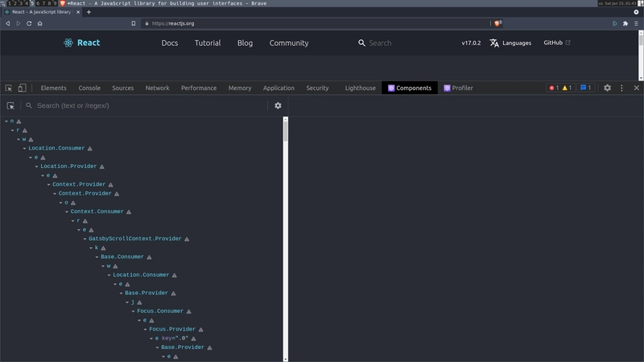Open React Components view settings gear
The height and width of the screenshot is (362, 644).
[x=278, y=106]
